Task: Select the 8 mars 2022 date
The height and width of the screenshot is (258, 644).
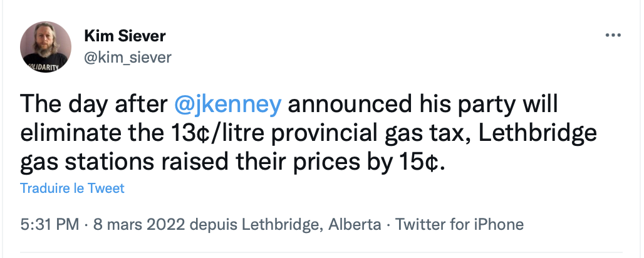Action: pos(140,225)
